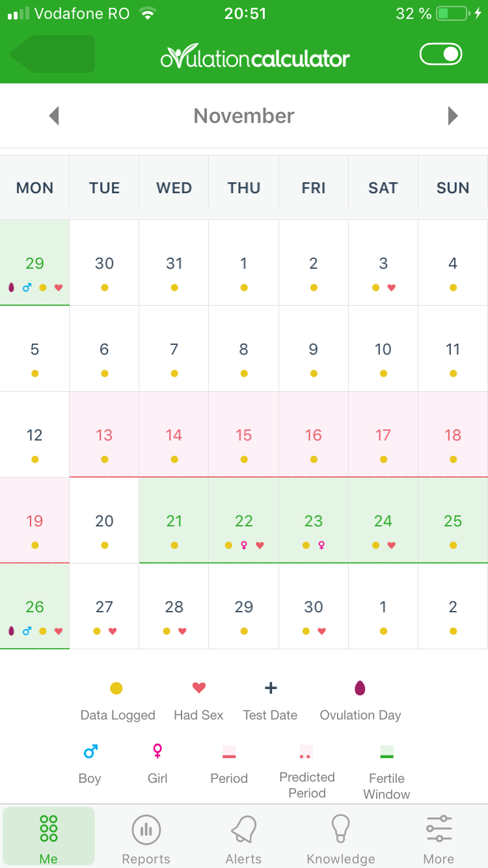This screenshot has height=868, width=488.
Task: Toggle the switch in the header
Action: click(441, 54)
